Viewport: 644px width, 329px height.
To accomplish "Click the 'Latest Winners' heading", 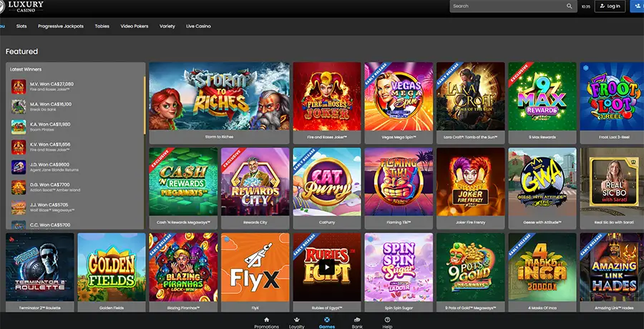I will (26, 69).
